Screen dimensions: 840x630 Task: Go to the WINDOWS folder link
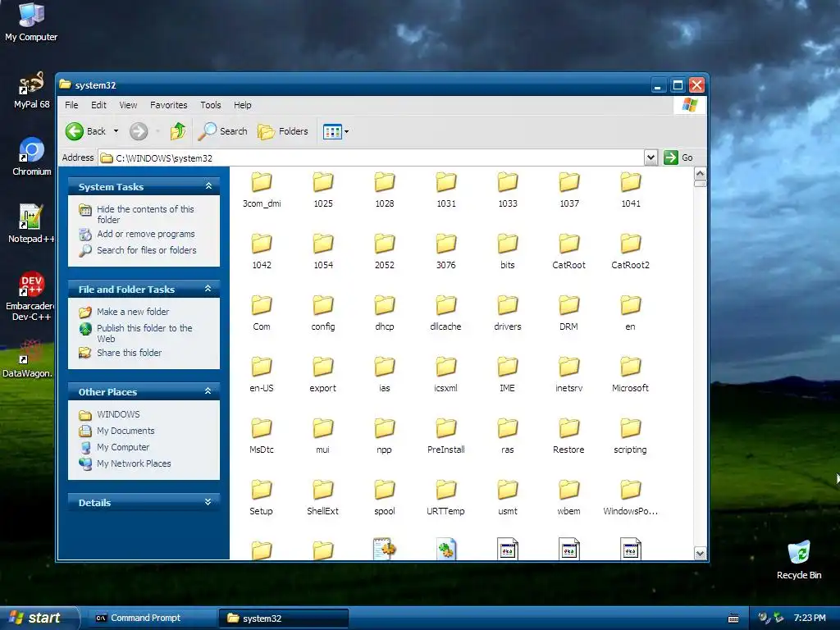point(118,414)
